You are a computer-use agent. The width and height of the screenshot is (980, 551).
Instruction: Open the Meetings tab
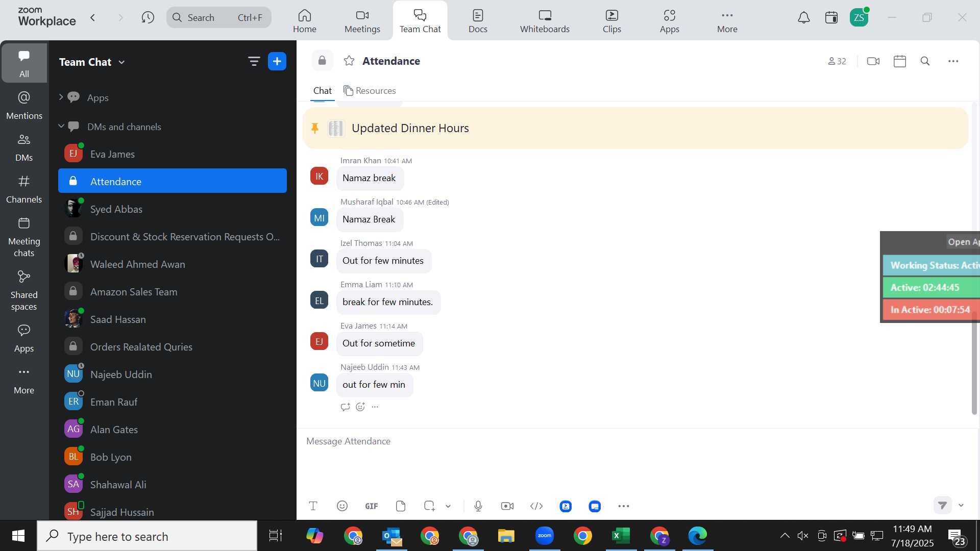(x=362, y=21)
